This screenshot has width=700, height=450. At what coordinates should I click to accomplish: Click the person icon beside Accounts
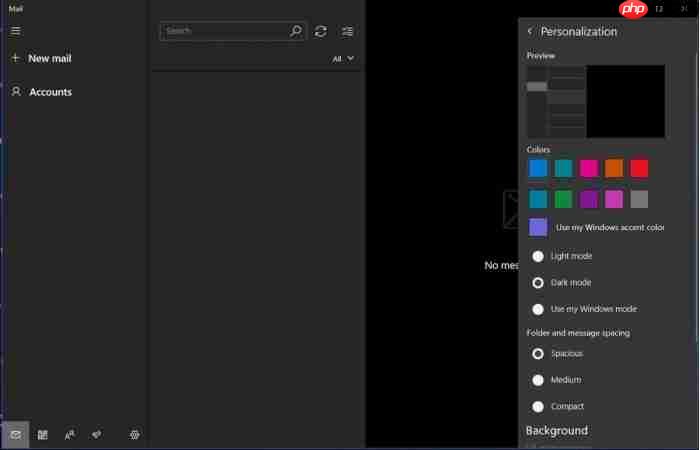click(x=16, y=92)
